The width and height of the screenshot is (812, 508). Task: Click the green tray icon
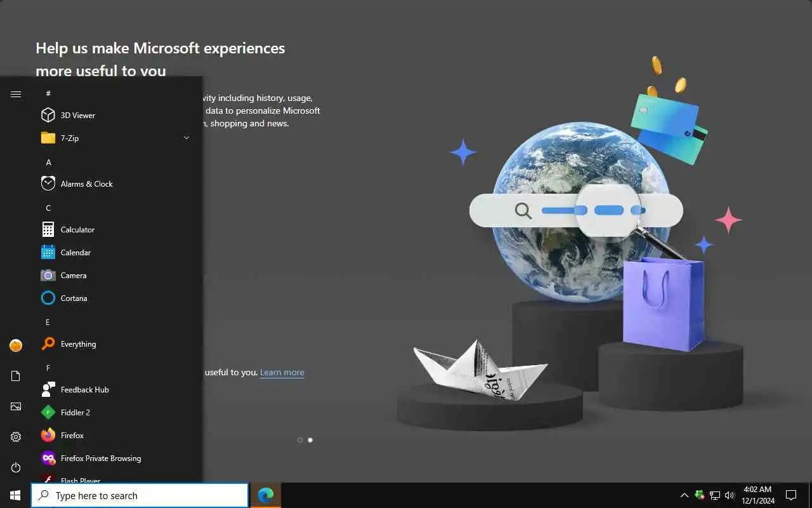(x=699, y=495)
